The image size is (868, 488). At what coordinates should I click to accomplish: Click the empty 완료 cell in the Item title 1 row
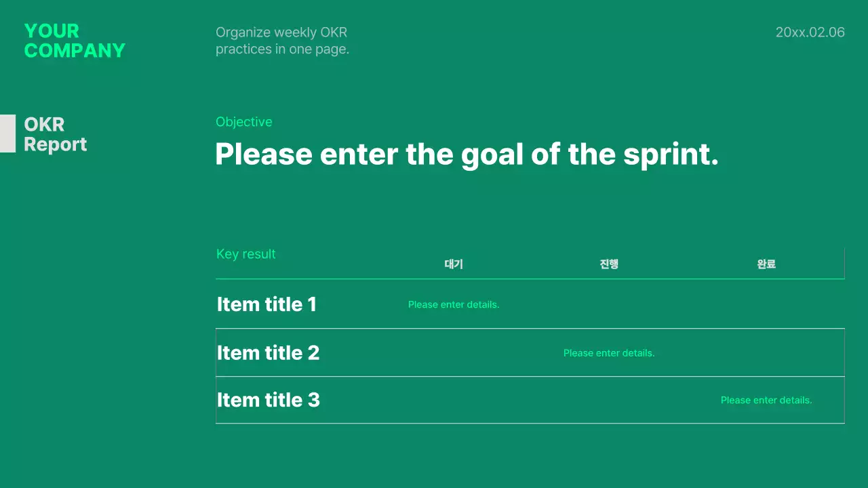pyautogui.click(x=766, y=304)
